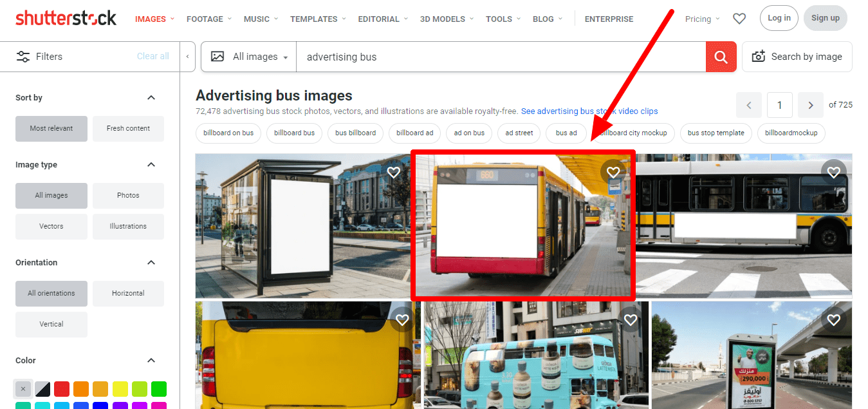This screenshot has width=868, height=409.
Task: Like the blue double-decker bus image
Action: pyautogui.click(x=631, y=319)
